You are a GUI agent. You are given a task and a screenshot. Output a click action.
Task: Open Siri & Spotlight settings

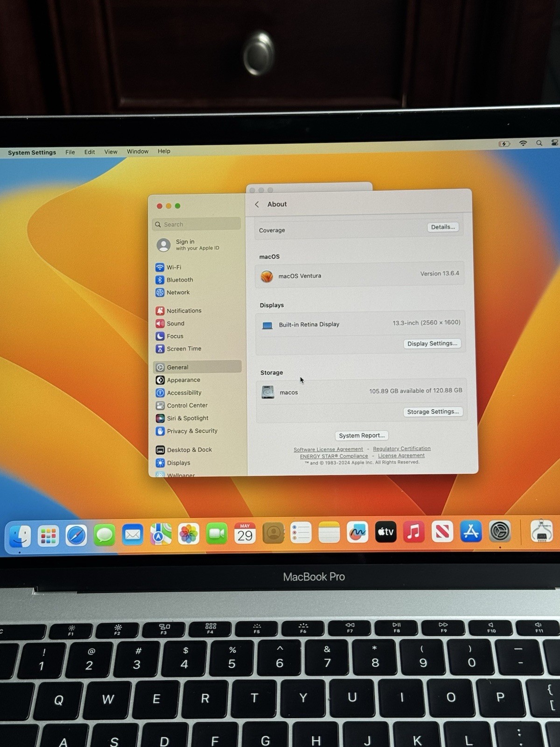tap(198, 418)
